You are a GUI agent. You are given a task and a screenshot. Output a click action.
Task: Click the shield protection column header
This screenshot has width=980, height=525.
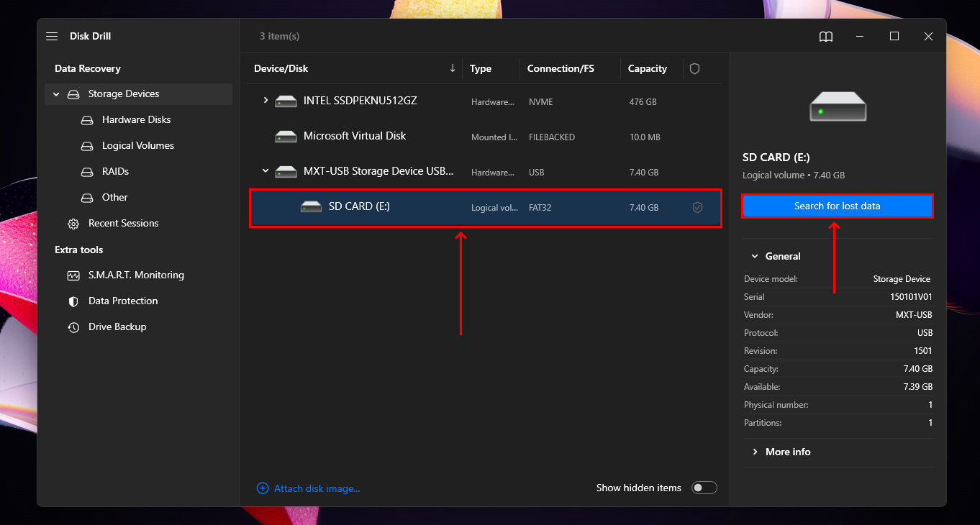[694, 68]
